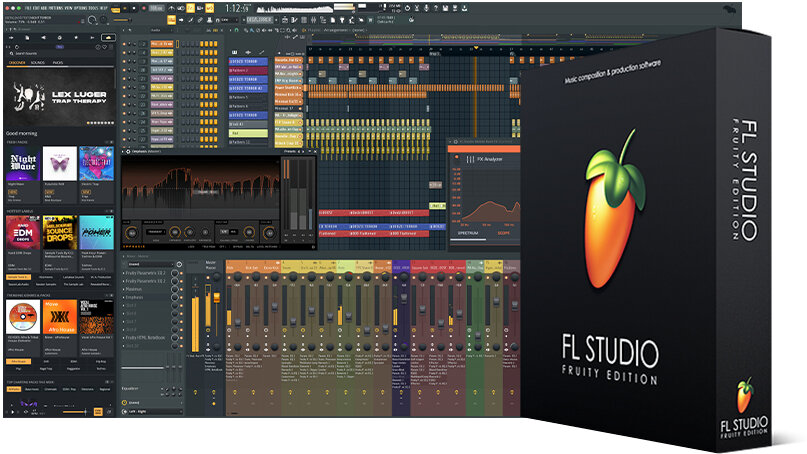Select the yellow-green Red pattern in picker
This screenshot has width=807, height=454.
248,133
